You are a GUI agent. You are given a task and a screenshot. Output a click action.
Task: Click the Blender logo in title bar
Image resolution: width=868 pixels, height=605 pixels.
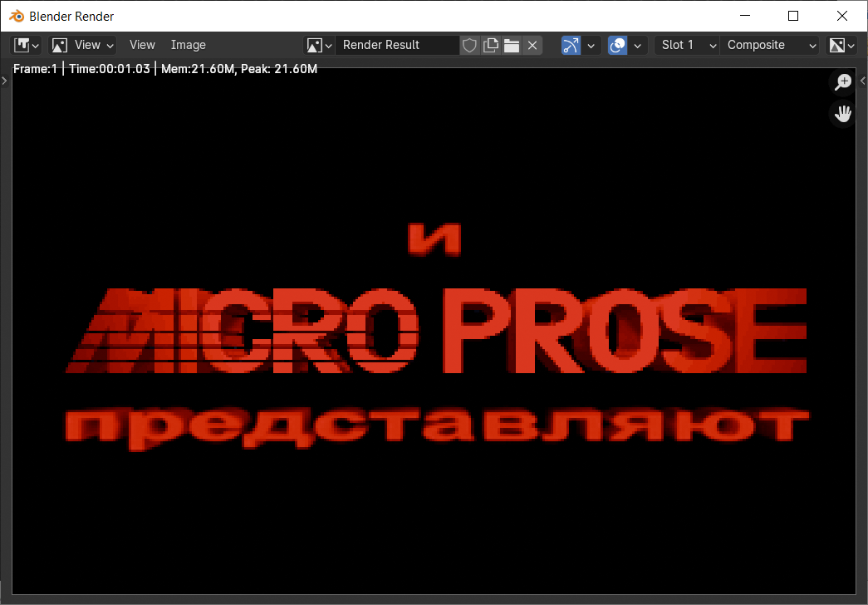coord(17,16)
